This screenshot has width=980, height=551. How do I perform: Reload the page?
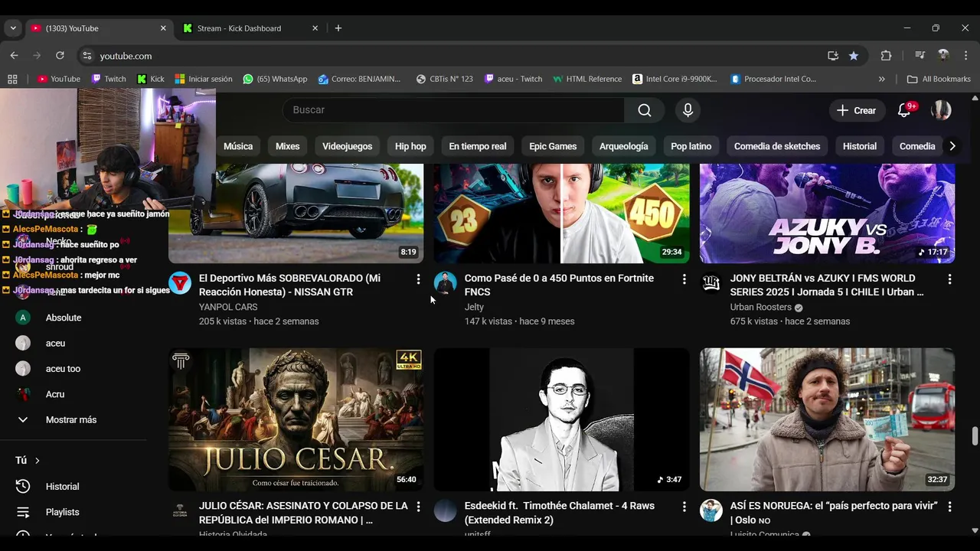[60, 56]
